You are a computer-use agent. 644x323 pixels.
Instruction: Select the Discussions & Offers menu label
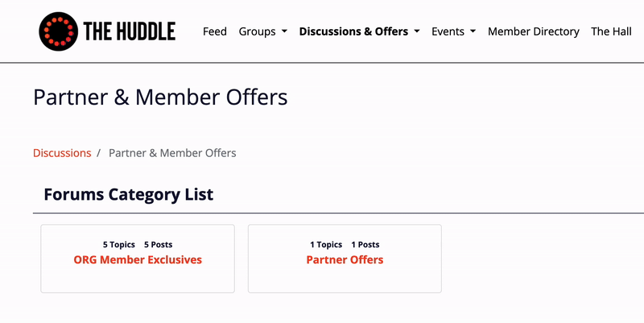(353, 31)
